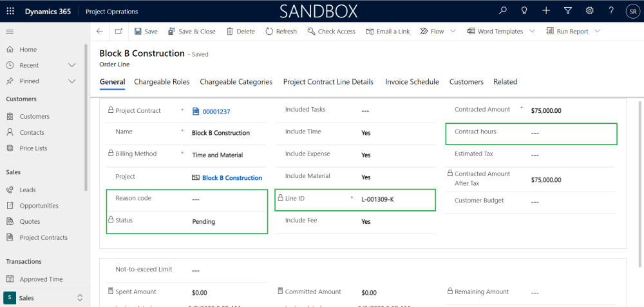Click the Contract hours field
Screen dimensions: 644x307
(x=531, y=133)
